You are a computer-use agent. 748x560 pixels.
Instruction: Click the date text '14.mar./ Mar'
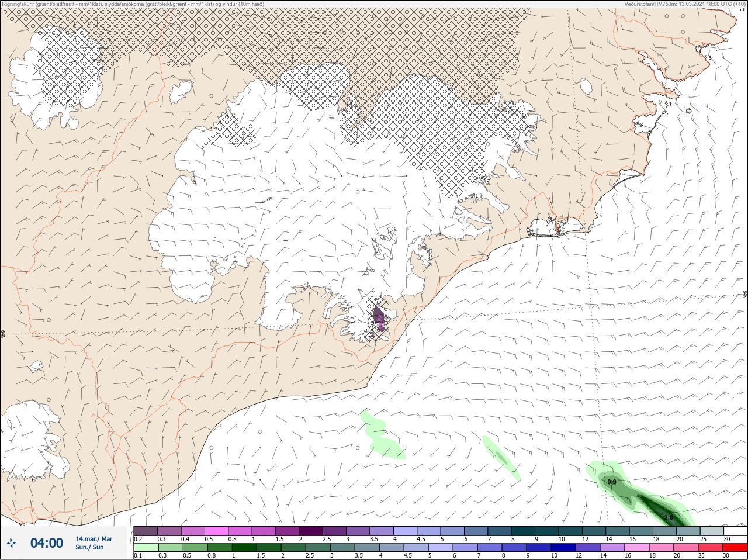(x=93, y=539)
